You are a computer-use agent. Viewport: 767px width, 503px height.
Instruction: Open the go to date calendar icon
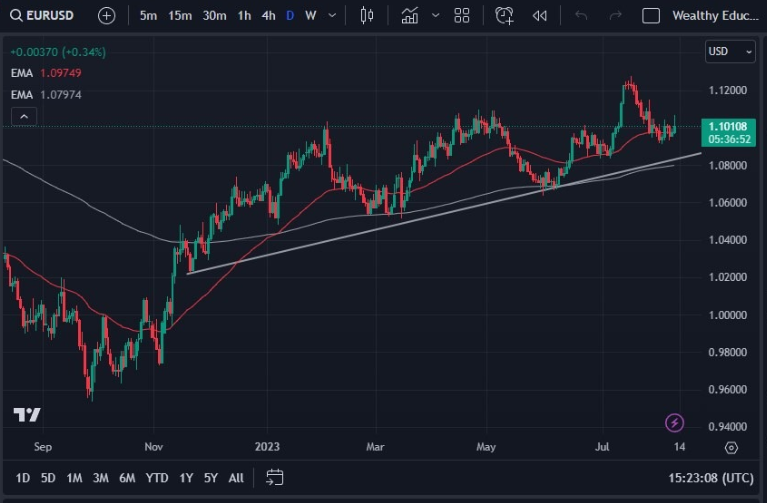[x=275, y=478]
